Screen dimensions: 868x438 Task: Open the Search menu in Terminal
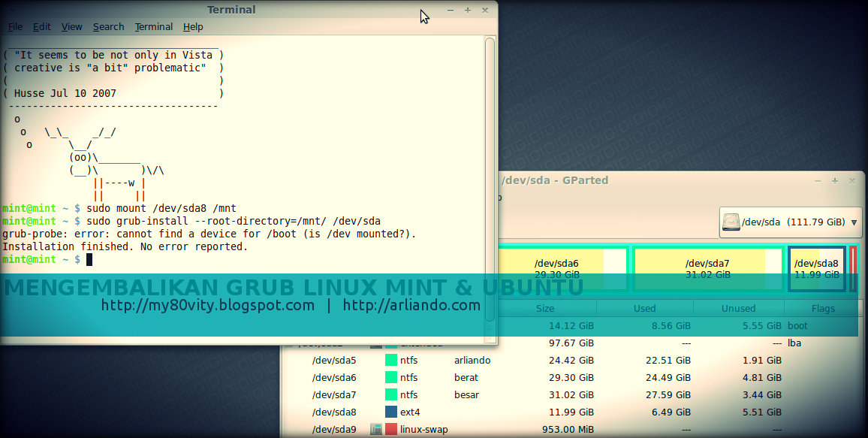(108, 26)
